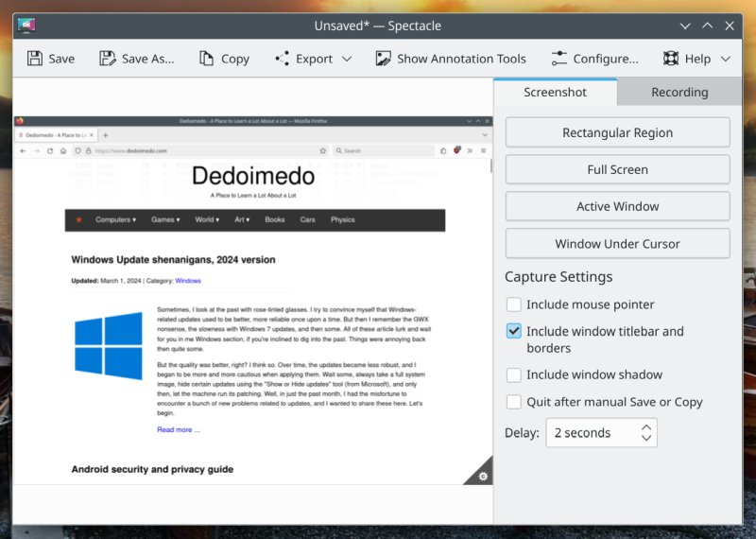Image resolution: width=756 pixels, height=539 pixels.
Task: Switch to the Recording tab
Action: [x=679, y=92]
